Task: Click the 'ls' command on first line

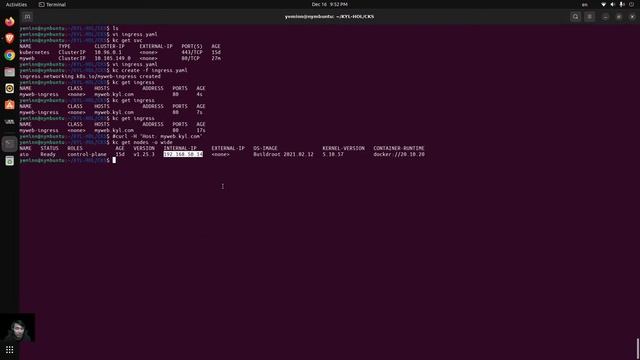Action: [115, 29]
